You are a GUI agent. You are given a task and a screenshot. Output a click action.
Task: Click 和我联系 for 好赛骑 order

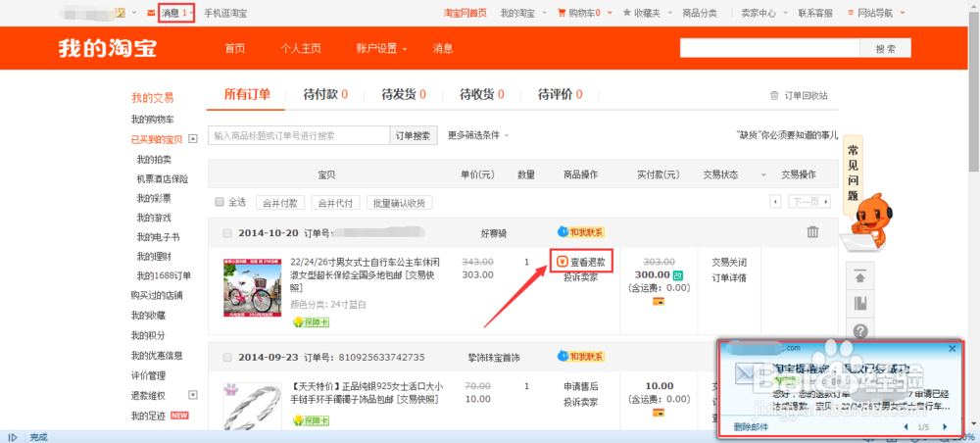click(x=580, y=232)
